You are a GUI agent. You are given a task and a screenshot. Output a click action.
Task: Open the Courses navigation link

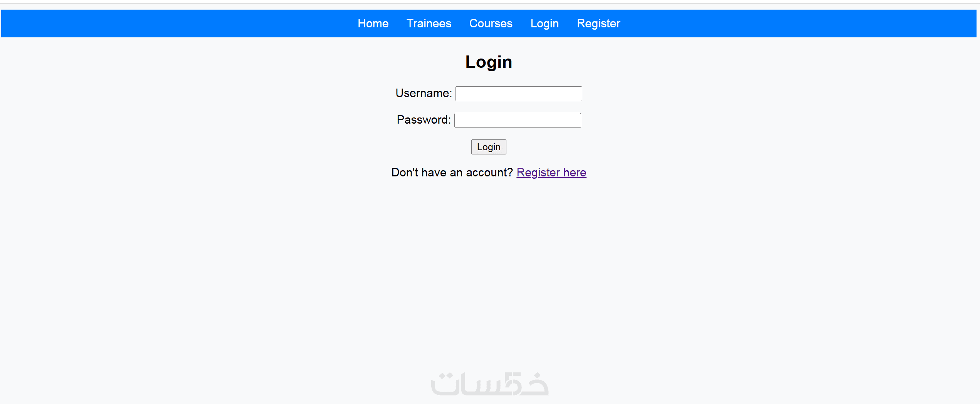click(491, 23)
